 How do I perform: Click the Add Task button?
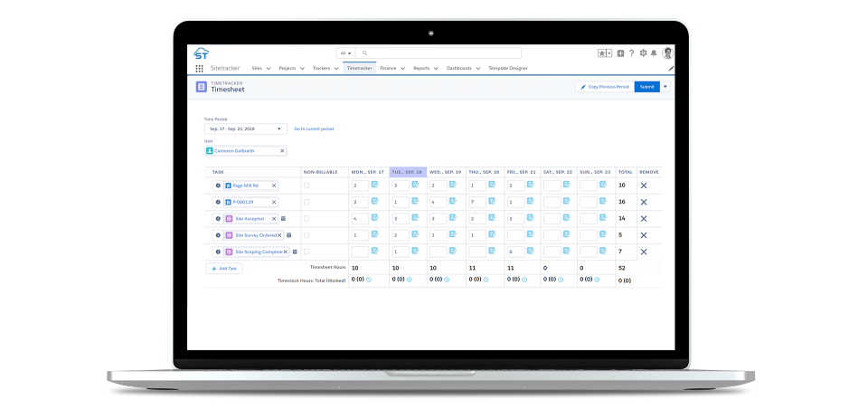pyautogui.click(x=224, y=268)
